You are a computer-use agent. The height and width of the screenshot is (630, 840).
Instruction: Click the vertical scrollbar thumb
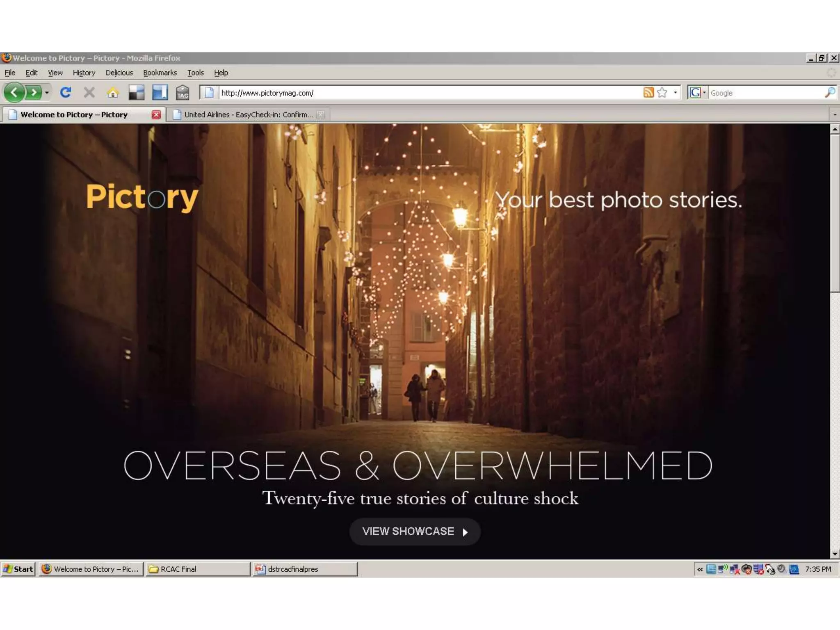click(x=835, y=213)
